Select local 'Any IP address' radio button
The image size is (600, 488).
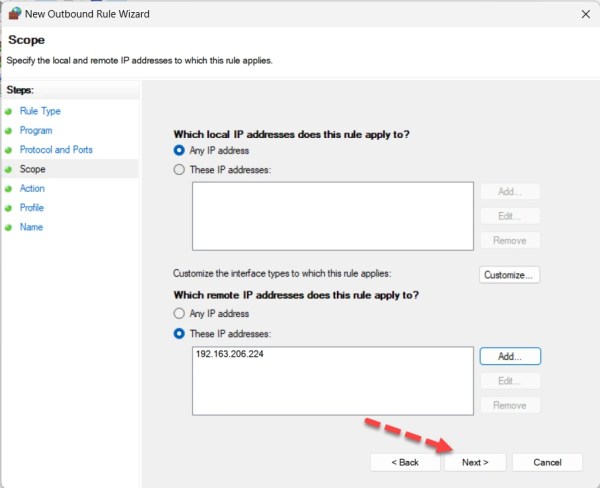tap(180, 150)
